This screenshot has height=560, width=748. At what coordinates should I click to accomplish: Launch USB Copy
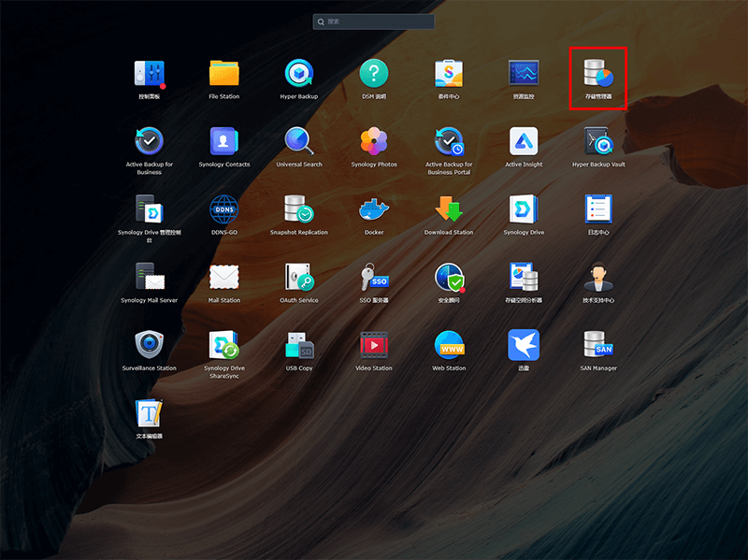tap(299, 345)
